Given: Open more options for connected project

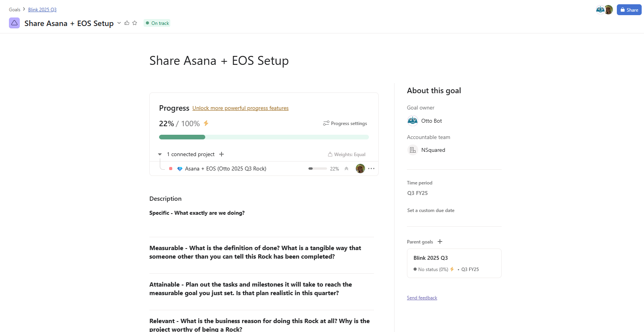Looking at the screenshot, I should point(371,169).
